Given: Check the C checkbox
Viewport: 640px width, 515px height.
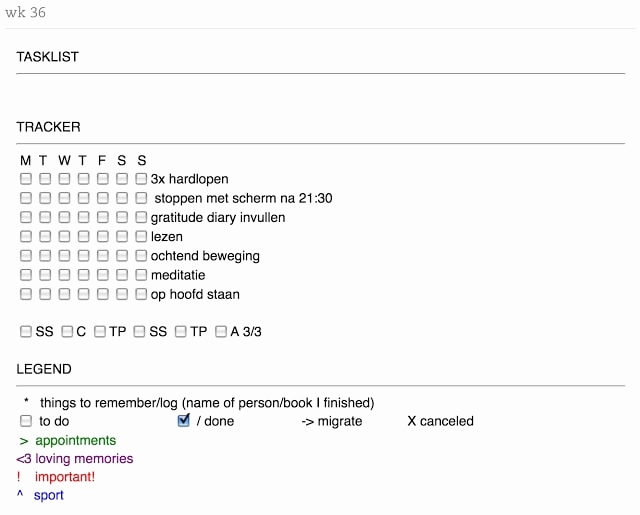Looking at the screenshot, I should pos(67,331).
